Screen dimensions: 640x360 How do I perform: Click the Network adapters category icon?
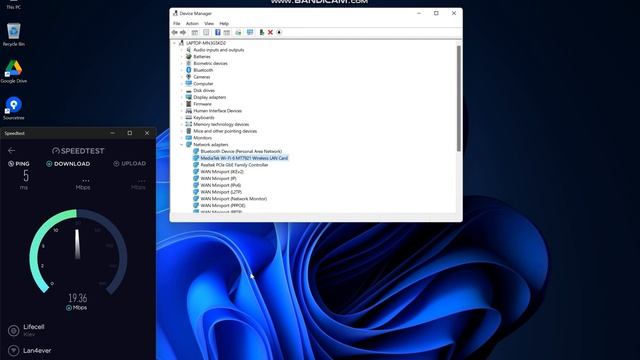tap(189, 144)
